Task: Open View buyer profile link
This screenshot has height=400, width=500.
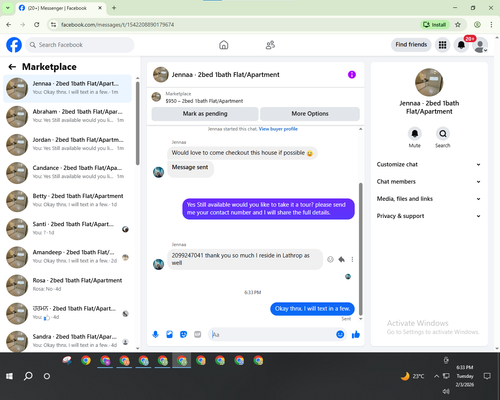Action: [278, 129]
